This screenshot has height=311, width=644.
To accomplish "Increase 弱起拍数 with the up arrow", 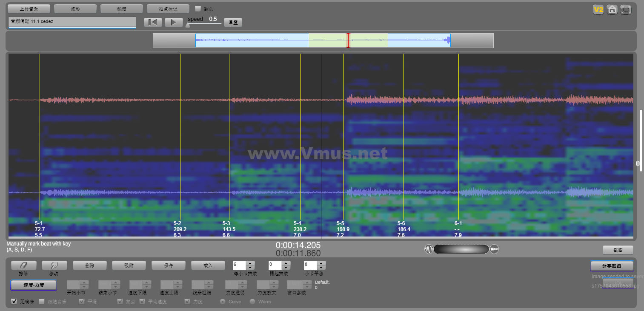I will point(286,263).
